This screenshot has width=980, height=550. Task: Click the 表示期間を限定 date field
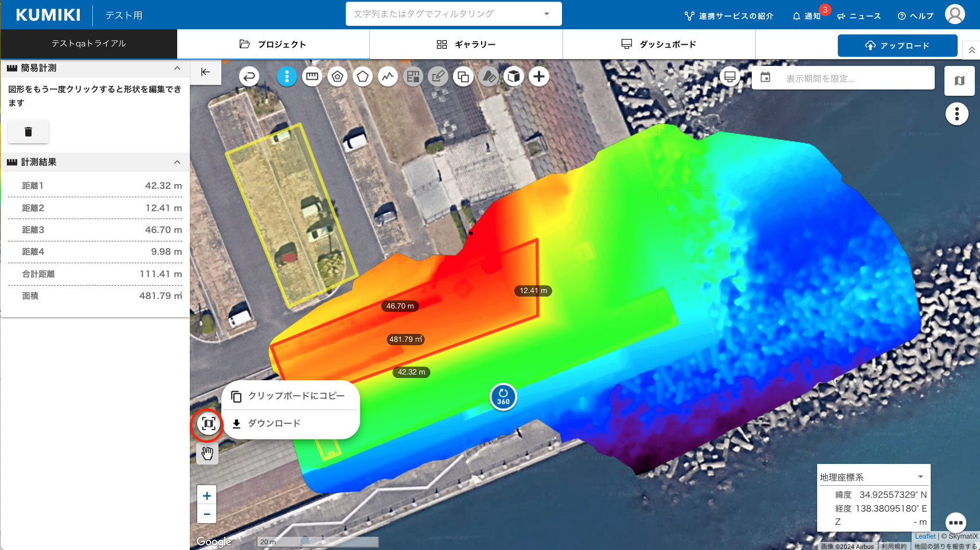[843, 79]
